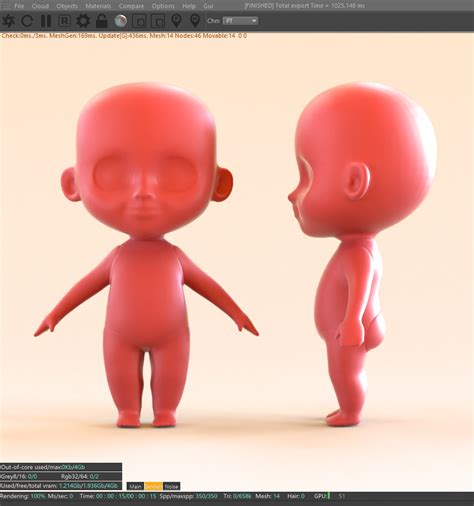The image size is (474, 506).
Task: Open the Compare menu
Action: point(131,6)
